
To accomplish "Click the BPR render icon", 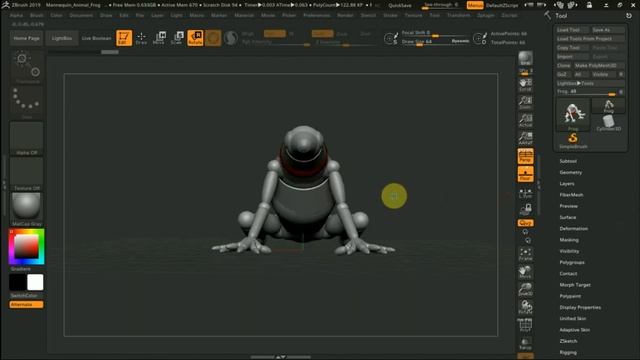I will coord(525,58).
